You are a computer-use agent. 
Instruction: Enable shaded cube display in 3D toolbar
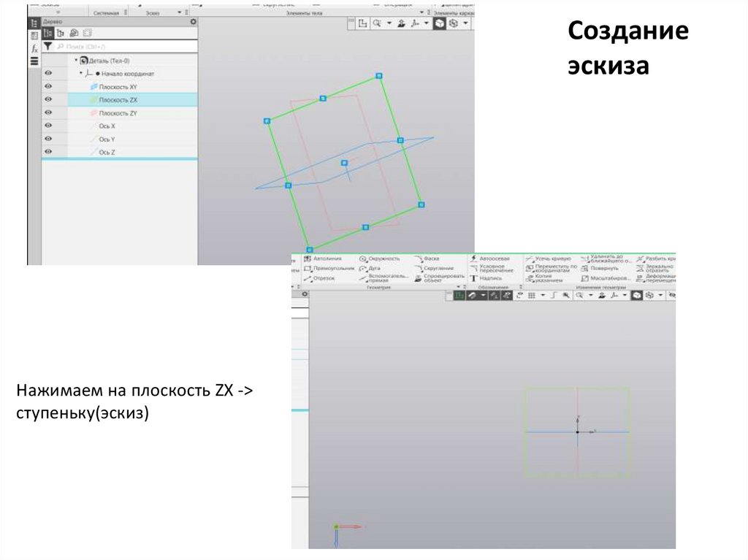pyautogui.click(x=439, y=23)
